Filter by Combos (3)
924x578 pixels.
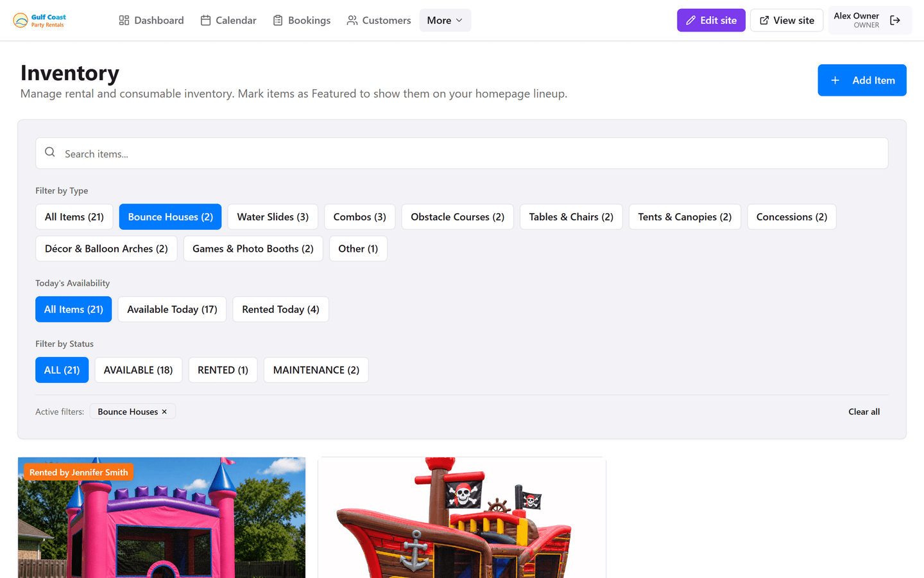(x=359, y=217)
